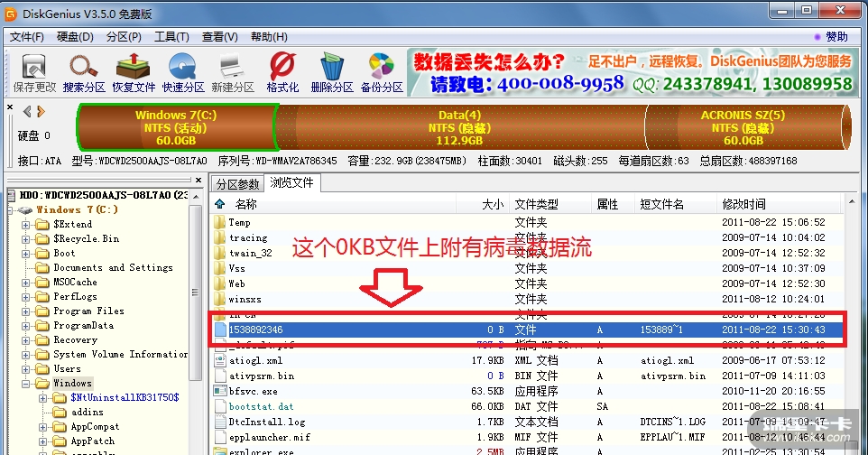This screenshot has height=455, width=868.
Task: Go to next disk with right arrow
Action: tap(41, 112)
